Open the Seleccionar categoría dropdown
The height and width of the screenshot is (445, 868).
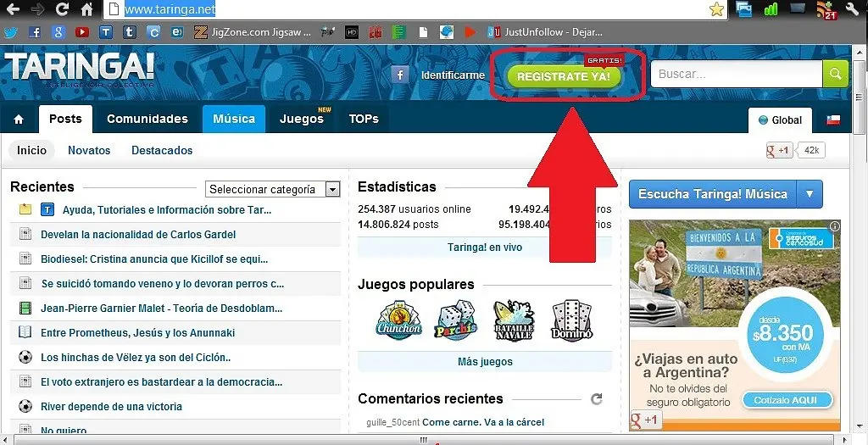coord(272,189)
